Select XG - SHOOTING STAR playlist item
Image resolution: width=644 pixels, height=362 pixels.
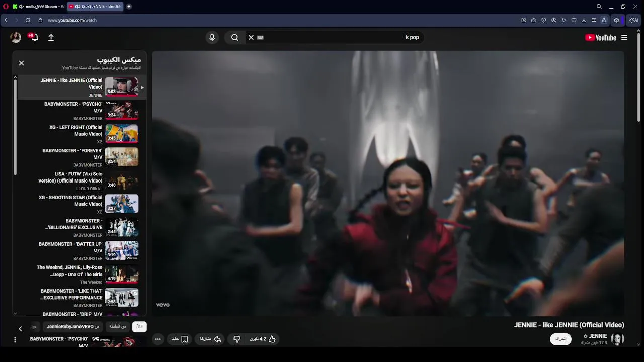pos(82,204)
